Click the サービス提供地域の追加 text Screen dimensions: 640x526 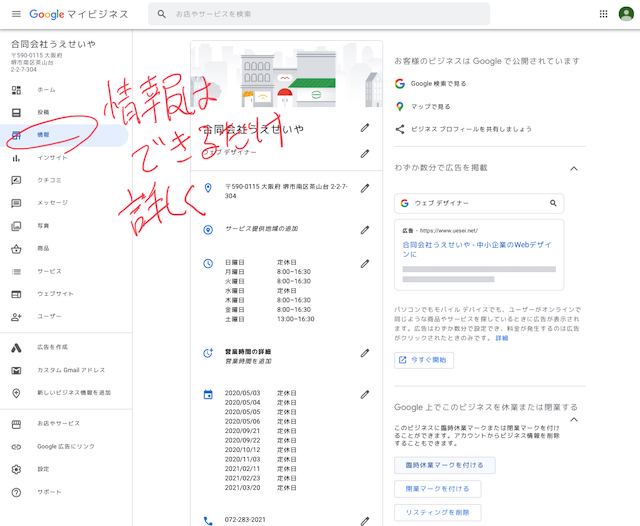[262, 229]
